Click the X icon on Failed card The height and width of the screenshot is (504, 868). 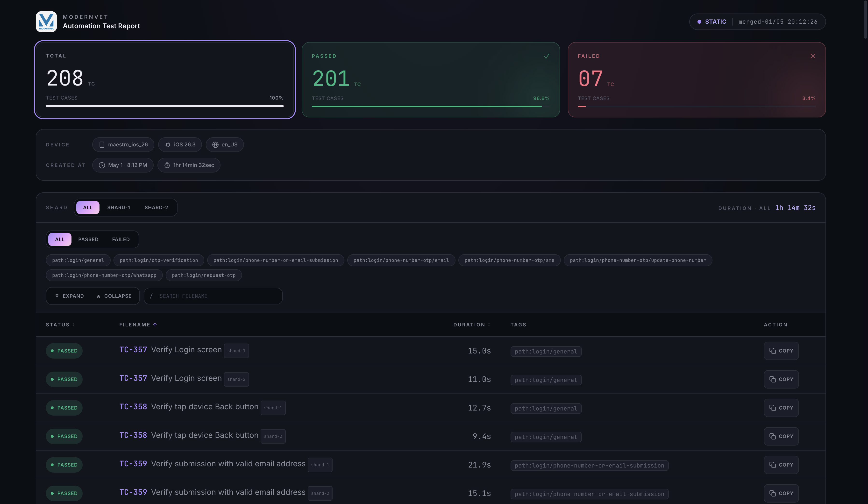(812, 56)
